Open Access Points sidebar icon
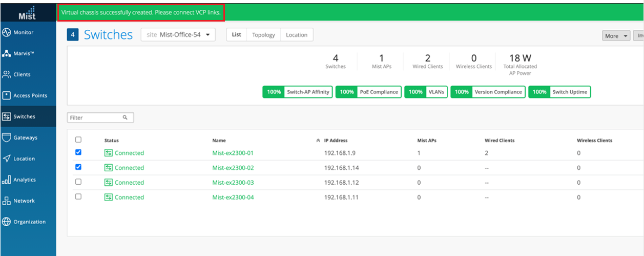The height and width of the screenshot is (256, 644). pyautogui.click(x=7, y=95)
